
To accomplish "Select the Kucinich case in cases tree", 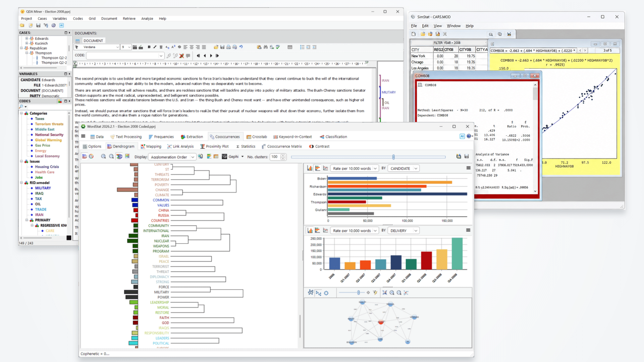I will click(41, 43).
